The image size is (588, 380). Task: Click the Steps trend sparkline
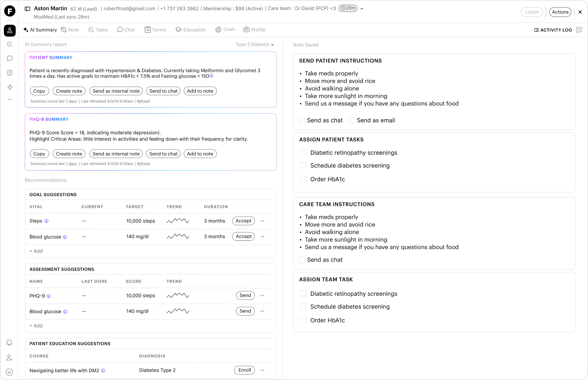pos(178,221)
